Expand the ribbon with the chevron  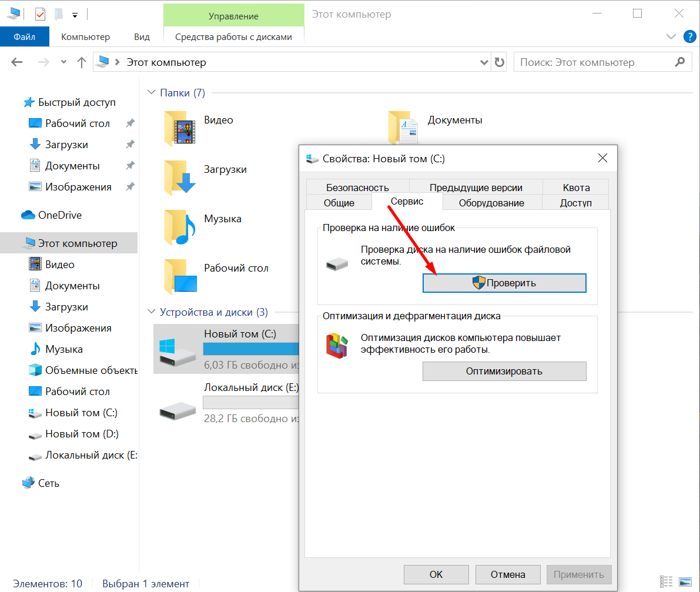(671, 36)
